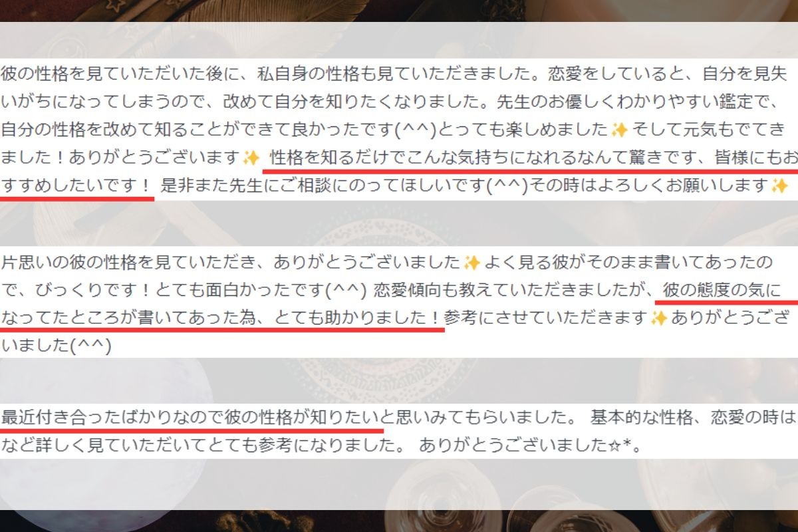This screenshot has width=798, height=532.
Task: Click the text 基本的な性格、恋愛の時は
Action: (692, 418)
